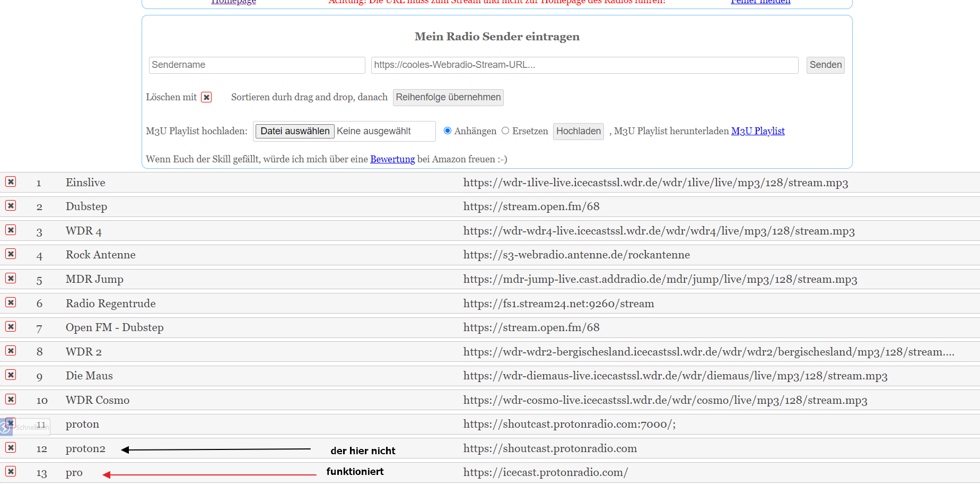This screenshot has height=485, width=980.
Task: Click the Open FM - Dubstep name
Action: (115, 327)
